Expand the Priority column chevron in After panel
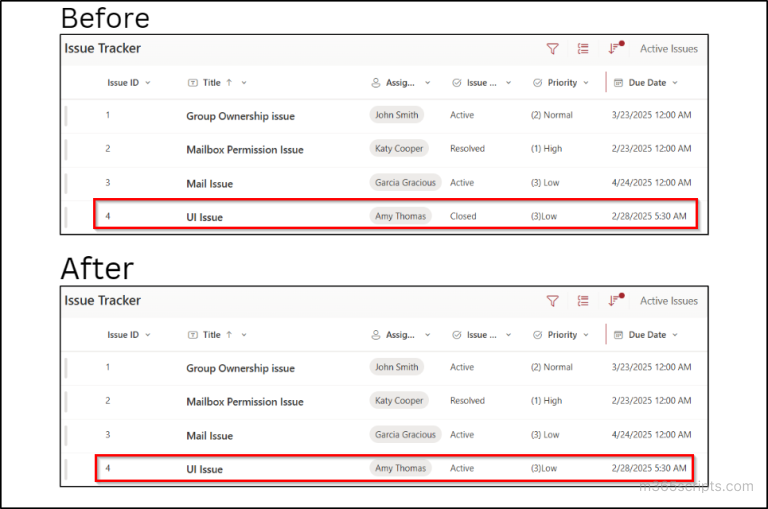The width and height of the screenshot is (768, 509). [586, 335]
